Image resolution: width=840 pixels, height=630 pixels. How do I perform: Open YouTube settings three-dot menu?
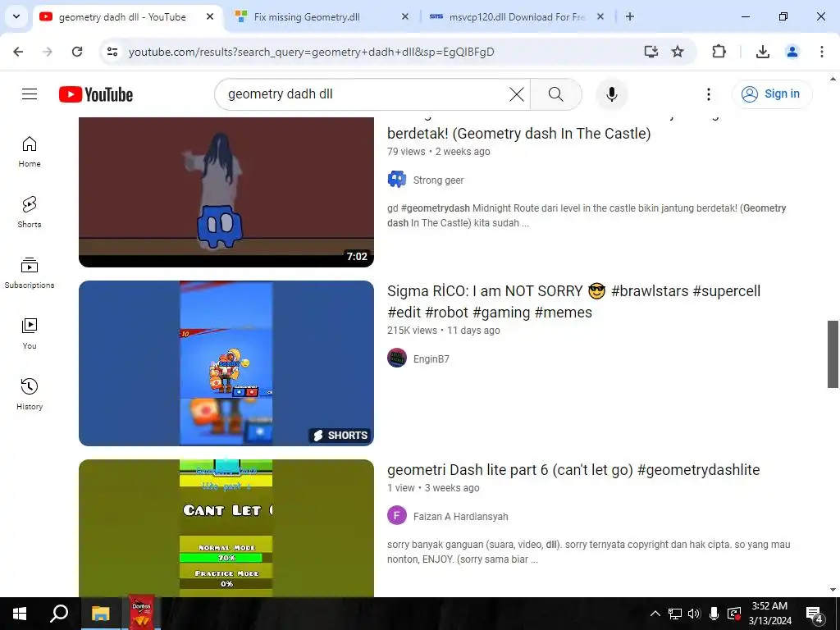click(708, 94)
